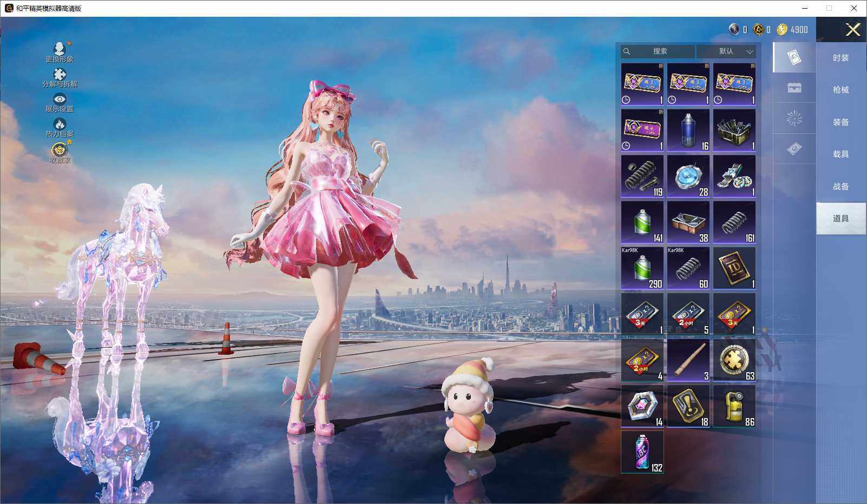Select the wooden stick item
The image size is (867, 504).
(688, 360)
